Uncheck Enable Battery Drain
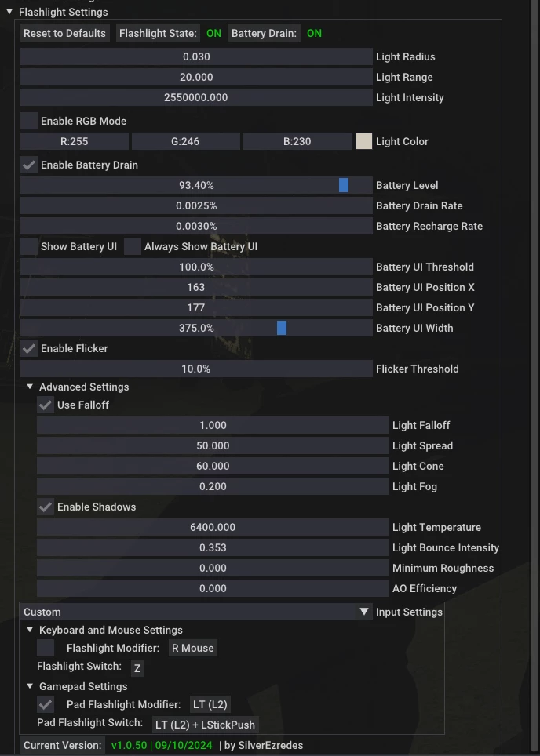The image size is (540, 756). point(29,165)
